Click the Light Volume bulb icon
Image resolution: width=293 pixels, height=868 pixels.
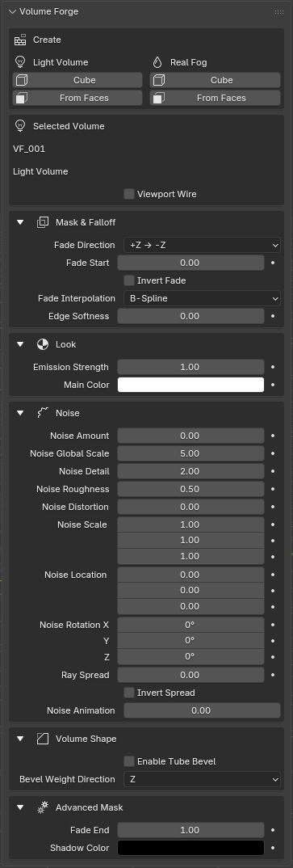[20, 62]
